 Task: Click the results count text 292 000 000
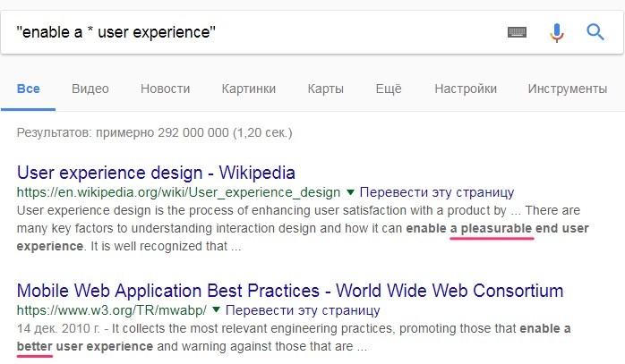tap(193, 132)
